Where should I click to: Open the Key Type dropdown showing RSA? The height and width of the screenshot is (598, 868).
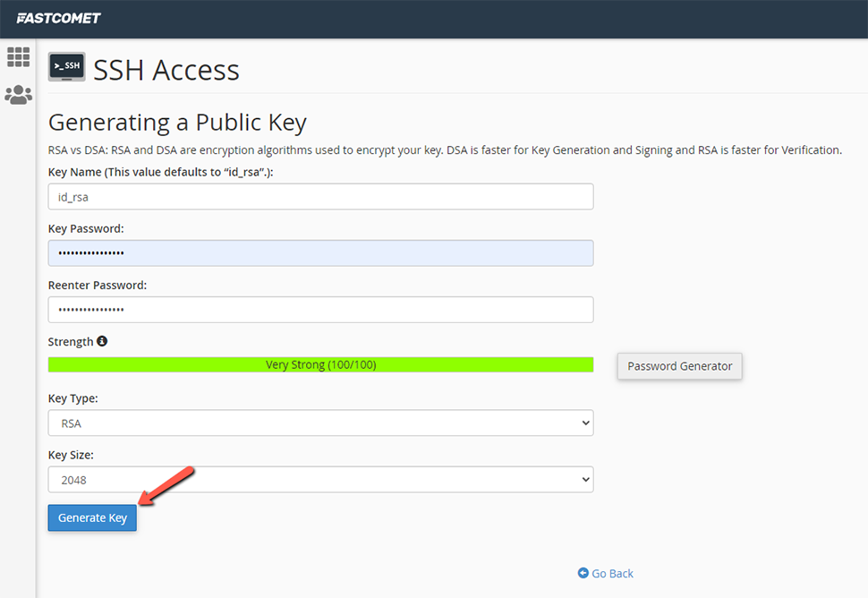[320, 423]
